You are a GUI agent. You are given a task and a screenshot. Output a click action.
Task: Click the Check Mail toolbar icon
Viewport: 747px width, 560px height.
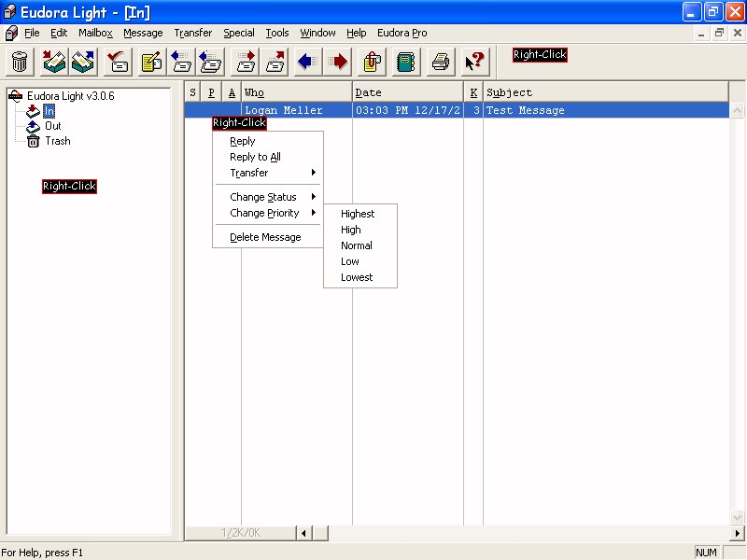(118, 62)
